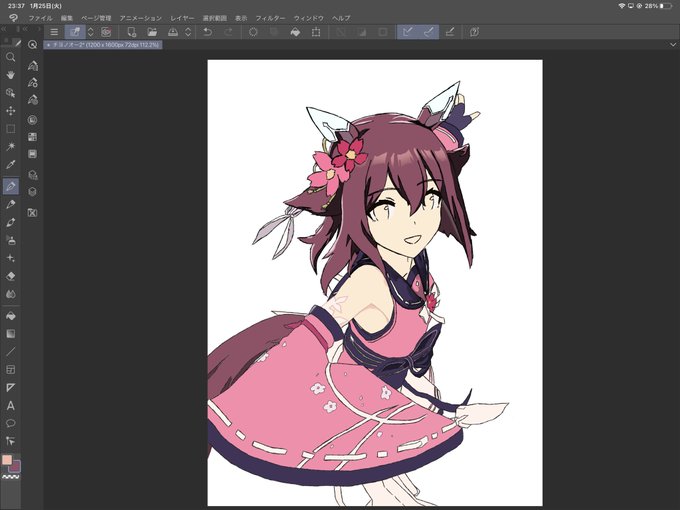Open the アニメーション menu
Viewport: 680px width, 510px height.
tap(141, 18)
